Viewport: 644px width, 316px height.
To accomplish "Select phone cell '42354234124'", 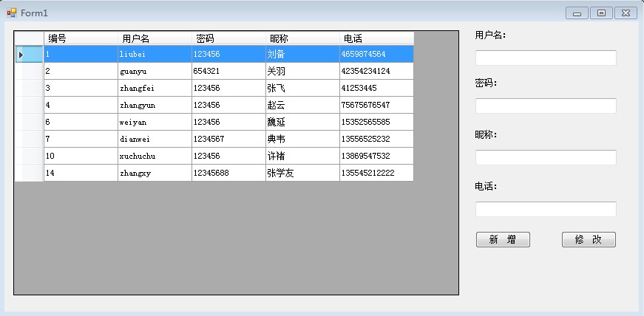I will pos(376,71).
